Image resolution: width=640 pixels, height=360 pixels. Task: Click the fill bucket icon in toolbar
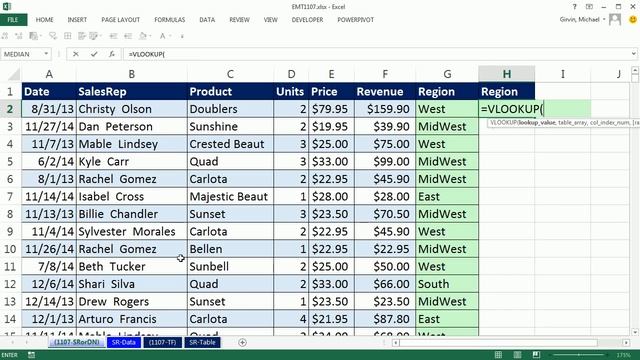pos(142,36)
